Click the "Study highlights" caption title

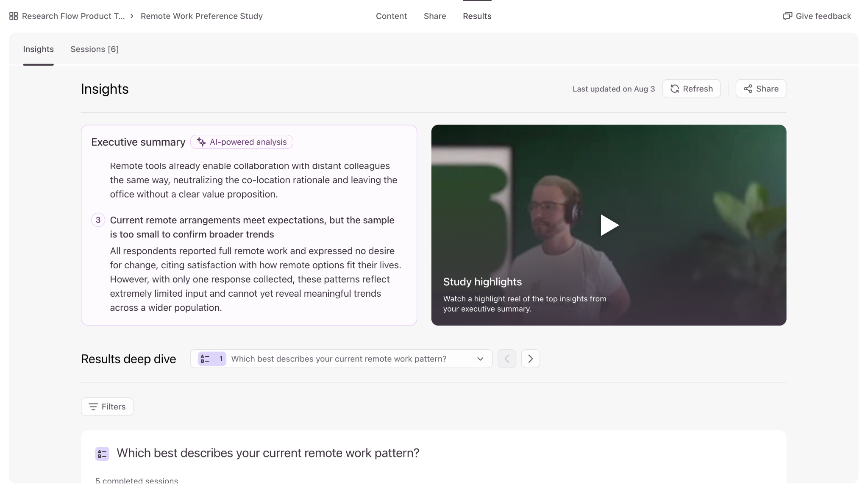(482, 282)
